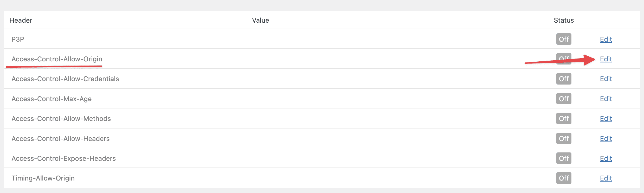Click Edit beside Access-Control-Allow-Methods
Viewport: 644px width, 193px height.
[x=606, y=119]
